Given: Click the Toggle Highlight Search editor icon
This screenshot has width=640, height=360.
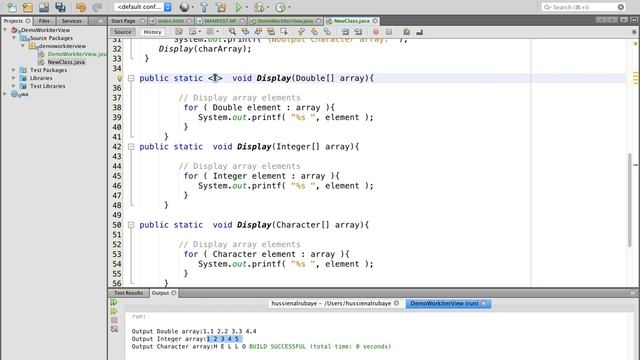Looking at the screenshot, I should [271, 31].
